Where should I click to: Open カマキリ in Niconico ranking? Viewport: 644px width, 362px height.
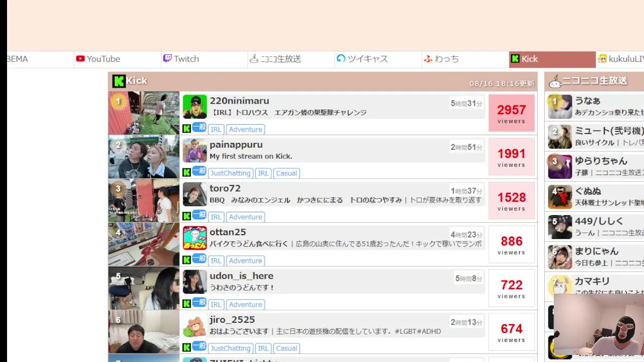592,282
